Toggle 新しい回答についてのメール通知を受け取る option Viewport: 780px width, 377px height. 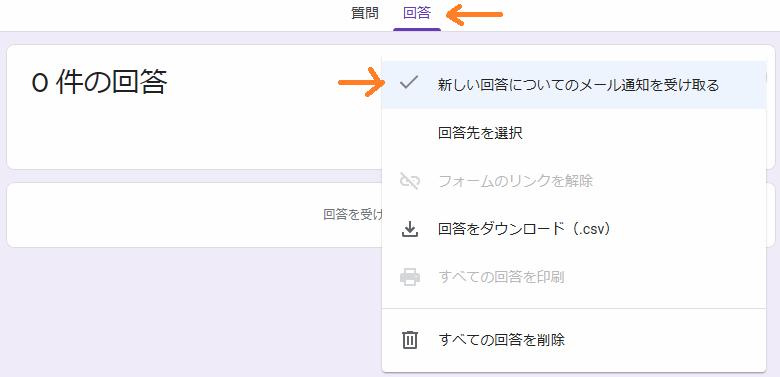(x=574, y=85)
